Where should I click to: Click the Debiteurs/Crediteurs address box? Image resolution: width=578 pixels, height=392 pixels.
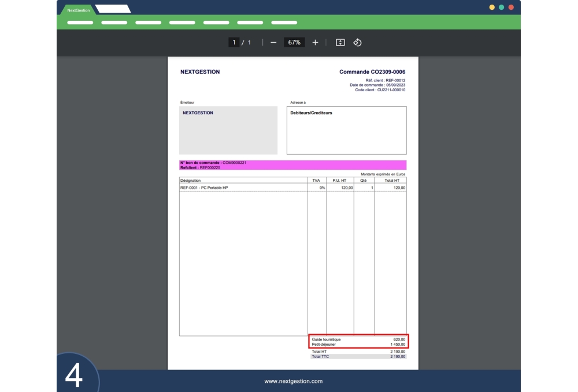(346, 130)
